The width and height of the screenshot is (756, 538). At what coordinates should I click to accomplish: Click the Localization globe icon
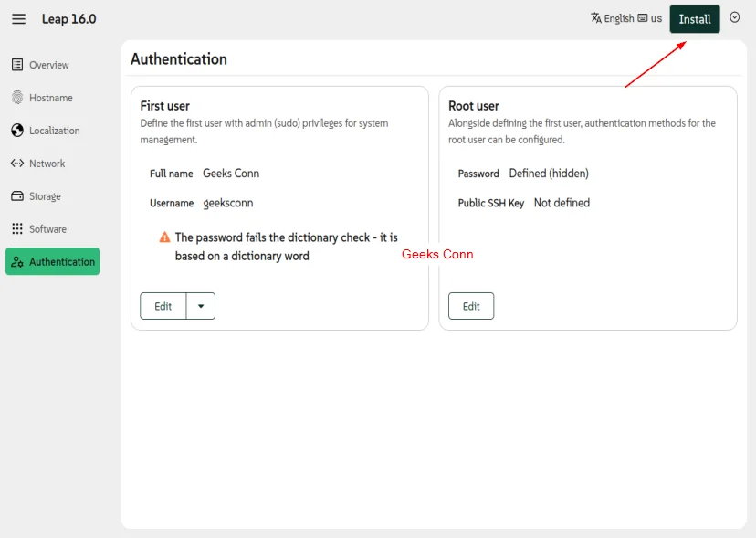17,131
